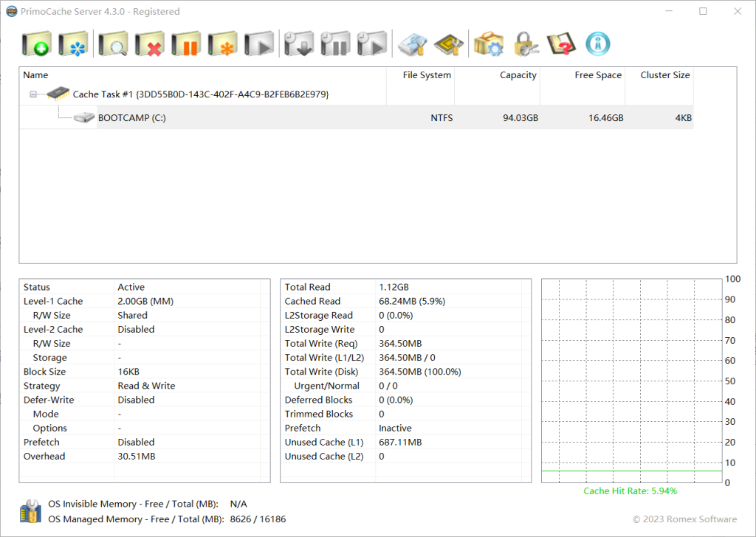Viewport: 756px width, 537px height.
Task: Resume cache with the gray play icon
Action: (259, 44)
